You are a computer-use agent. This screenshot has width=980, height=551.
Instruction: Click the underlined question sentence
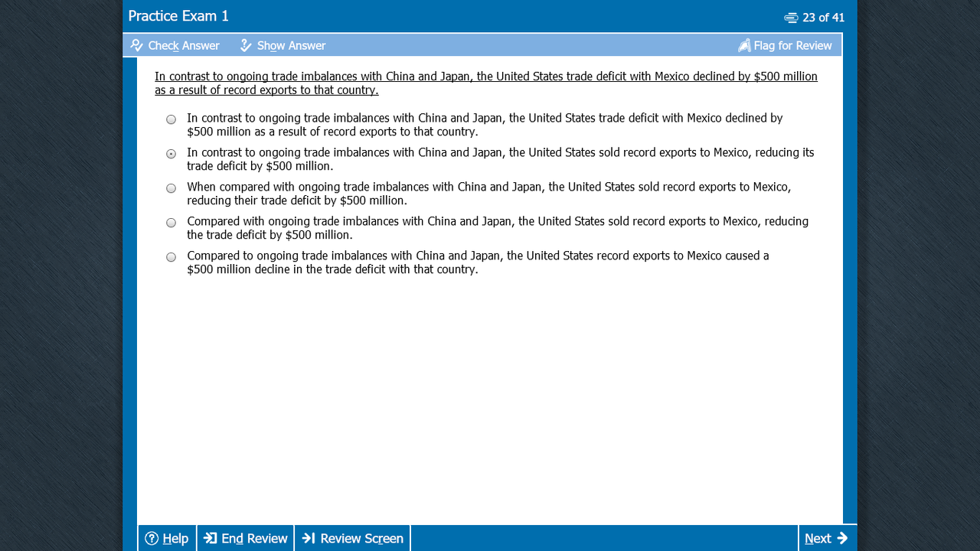click(486, 83)
